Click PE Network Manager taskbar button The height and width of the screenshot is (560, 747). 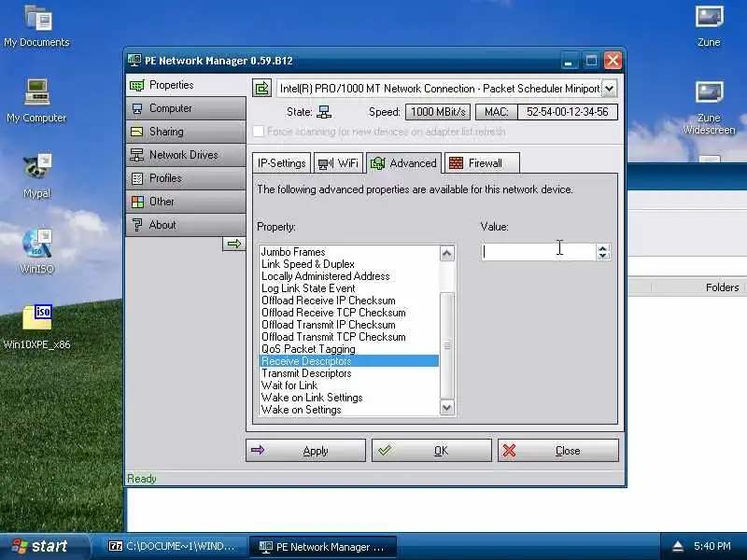pos(323,547)
